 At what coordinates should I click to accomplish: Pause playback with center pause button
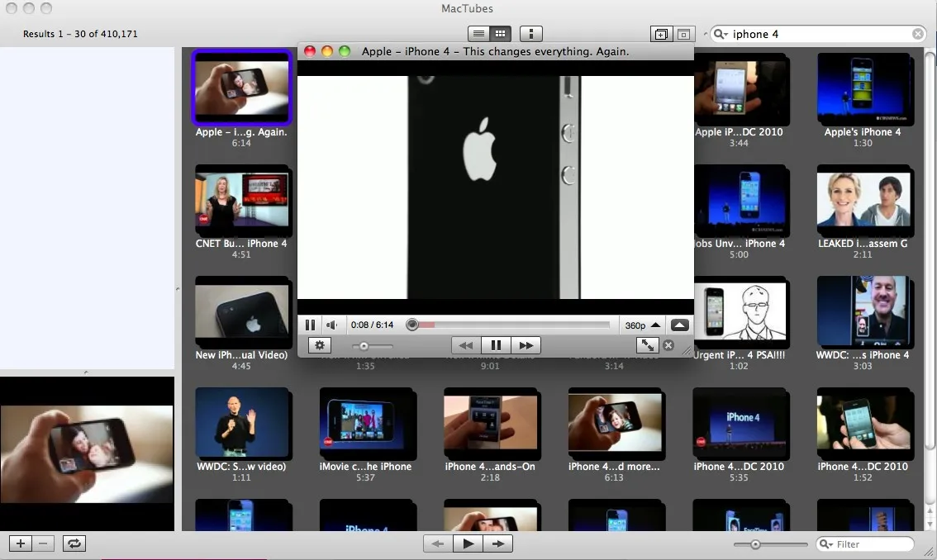(496, 345)
